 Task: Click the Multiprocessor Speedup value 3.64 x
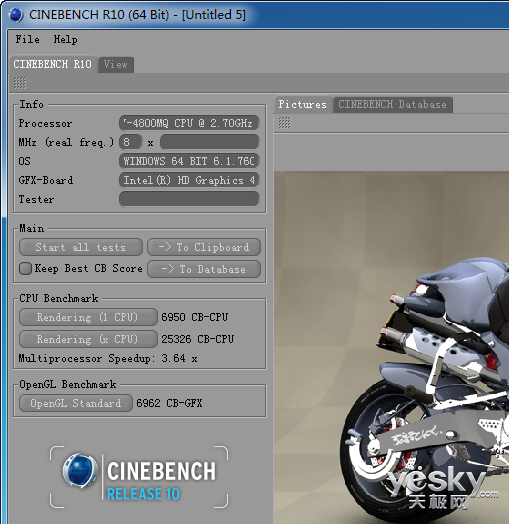179,359
